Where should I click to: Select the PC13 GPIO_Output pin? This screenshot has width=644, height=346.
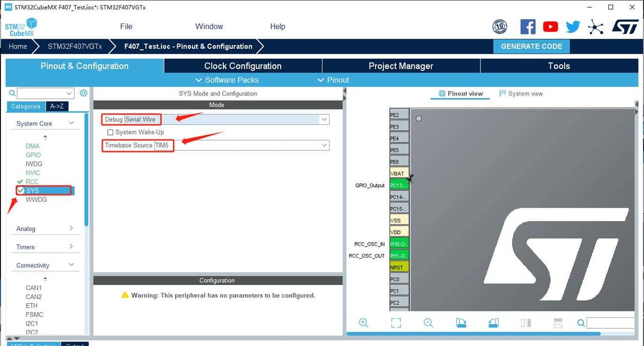click(399, 185)
